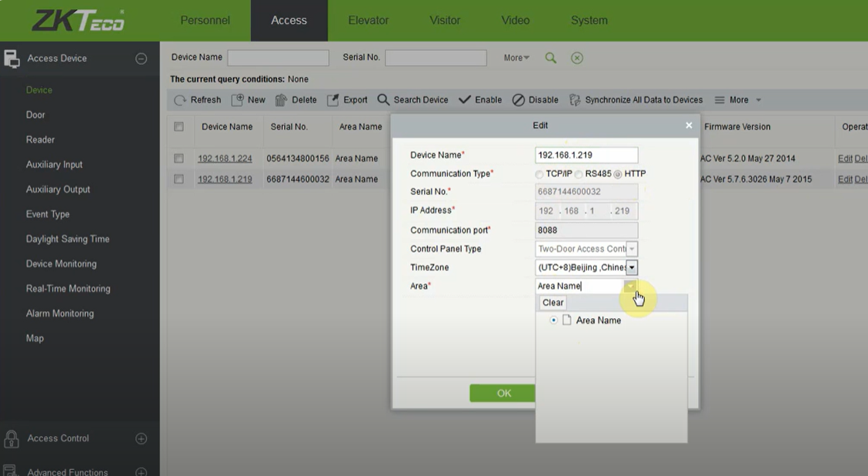The width and height of the screenshot is (868, 476).
Task: Expand the toolbar More dropdown
Action: 759,100
